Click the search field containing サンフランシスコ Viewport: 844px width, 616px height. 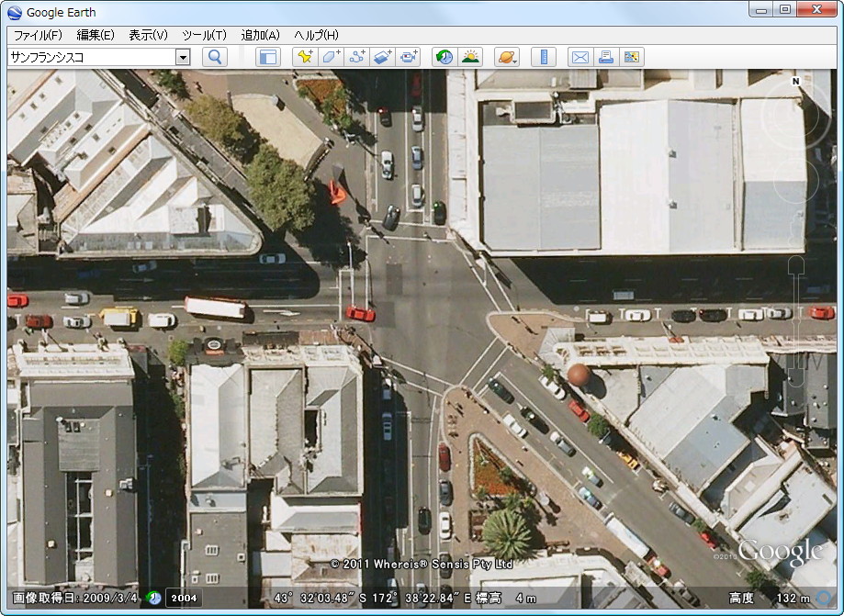pos(92,57)
